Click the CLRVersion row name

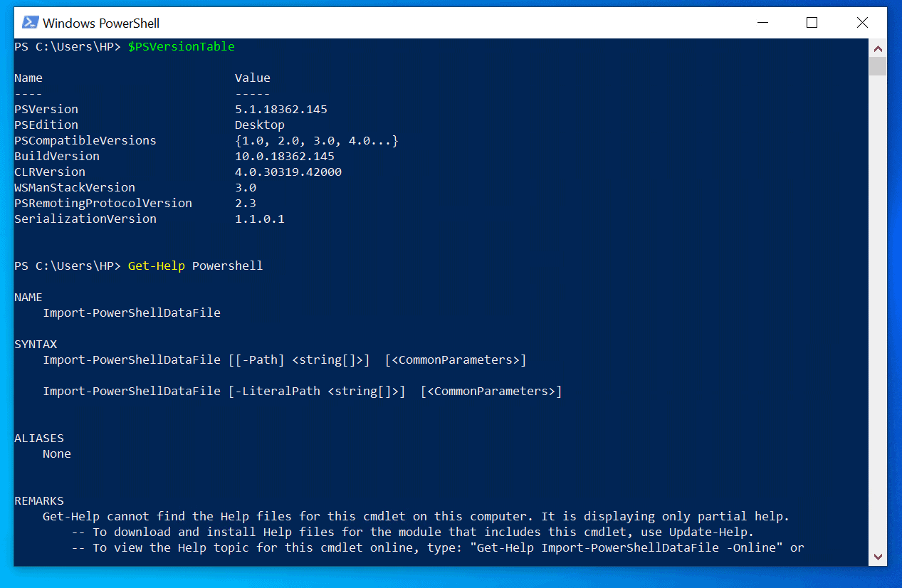point(50,172)
